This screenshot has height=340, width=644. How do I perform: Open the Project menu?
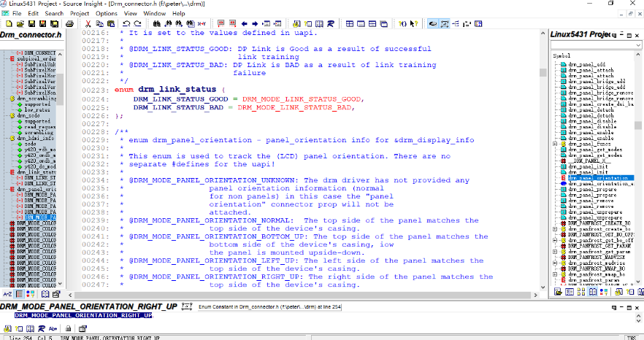80,13
